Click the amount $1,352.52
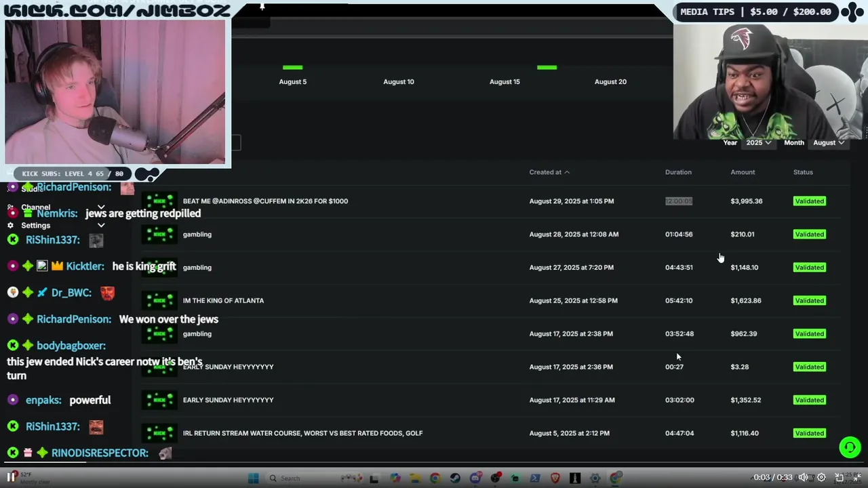The width and height of the screenshot is (868, 488). (746, 400)
